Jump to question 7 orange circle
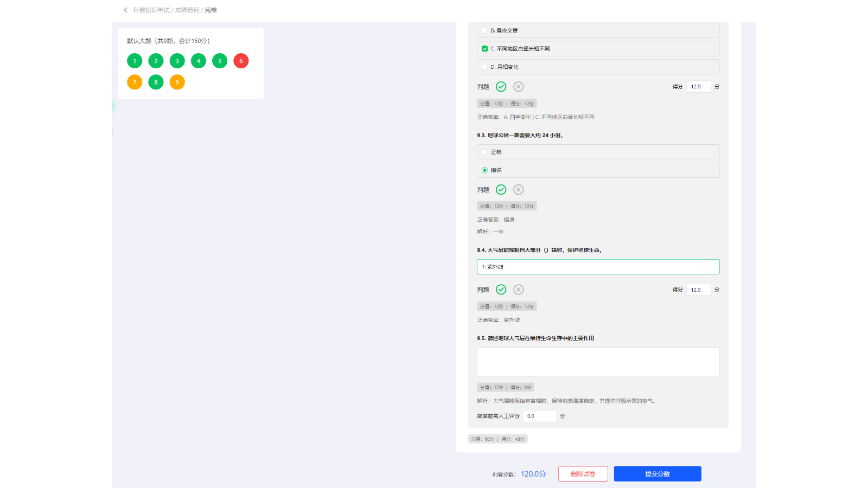868x488 pixels. 135,82
